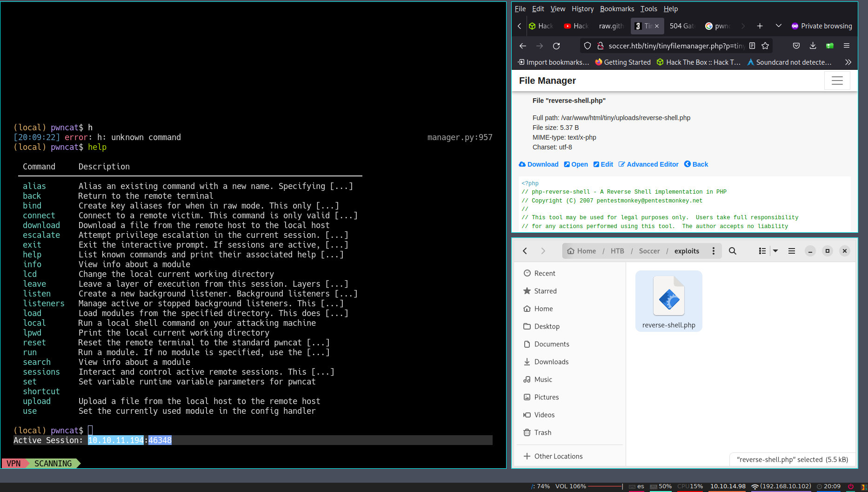Image resolution: width=868 pixels, height=492 pixels.
Task: Go forward in the file browser window
Action: pos(543,251)
